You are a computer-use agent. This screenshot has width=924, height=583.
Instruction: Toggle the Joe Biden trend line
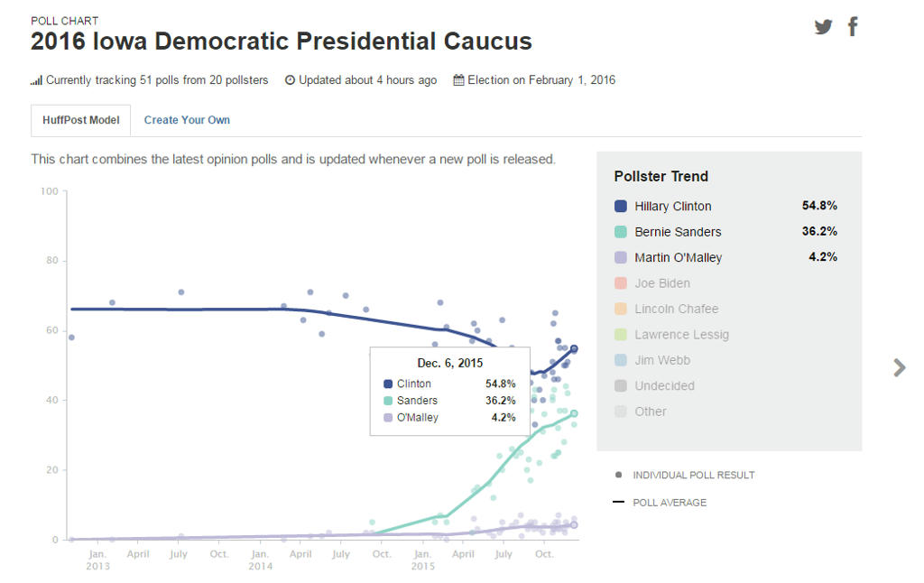pyautogui.click(x=661, y=283)
